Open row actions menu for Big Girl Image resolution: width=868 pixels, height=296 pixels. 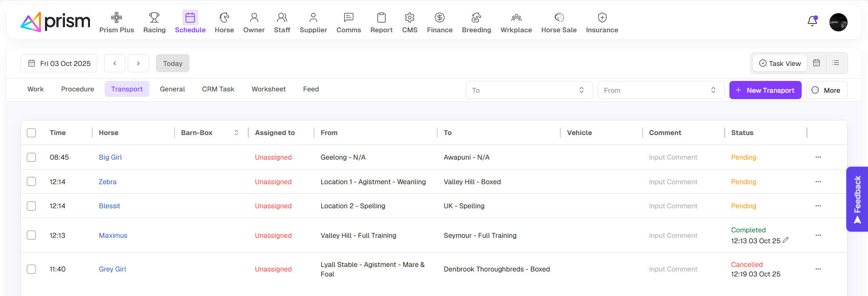pos(818,157)
